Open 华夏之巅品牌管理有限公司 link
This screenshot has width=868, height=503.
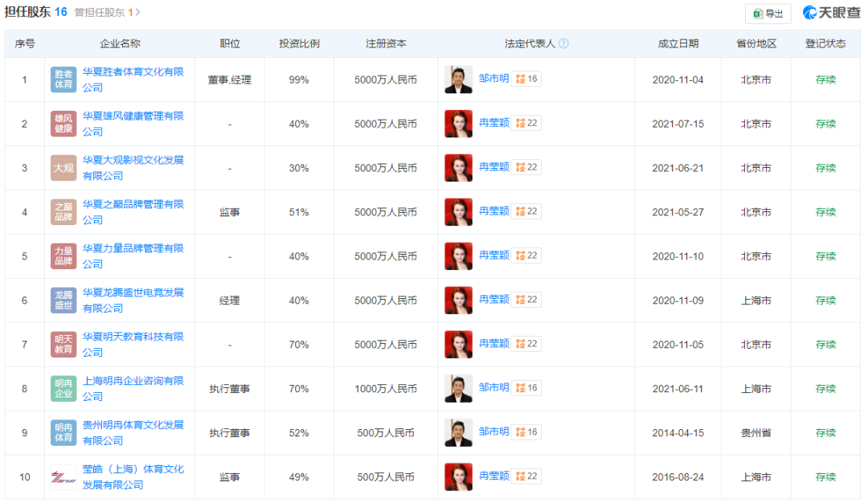(133, 212)
